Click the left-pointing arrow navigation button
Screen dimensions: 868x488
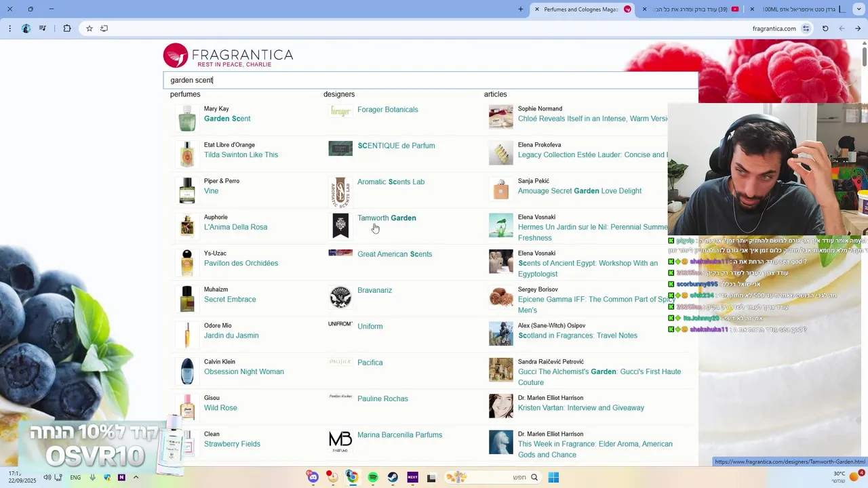(842, 28)
